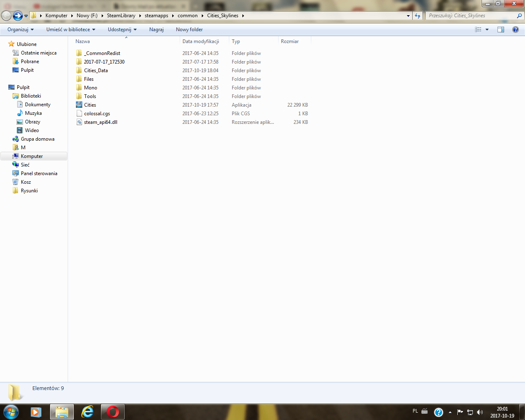Open the Organizuj menu
This screenshot has height=420, width=525.
[21, 30]
